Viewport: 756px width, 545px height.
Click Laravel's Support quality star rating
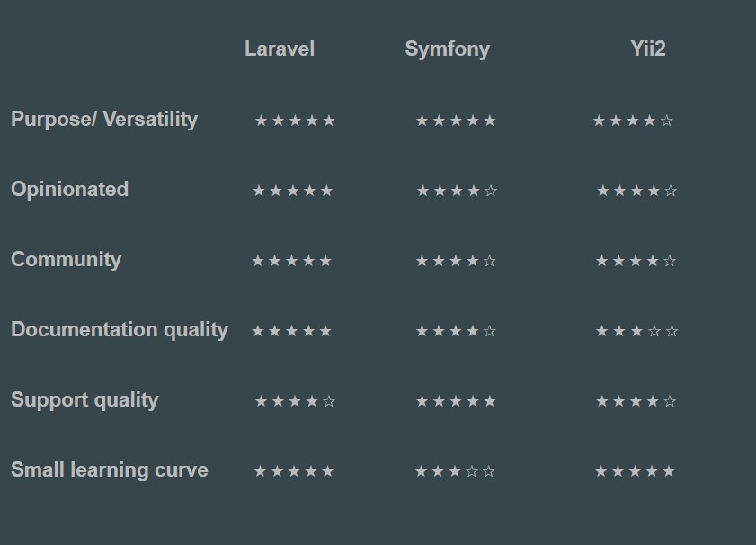coord(295,401)
